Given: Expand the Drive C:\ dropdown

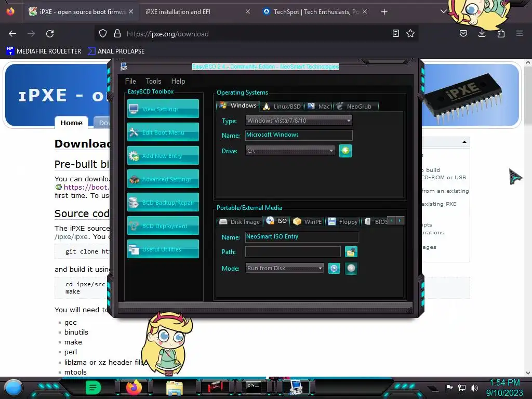Looking at the screenshot, I should click(x=290, y=151).
